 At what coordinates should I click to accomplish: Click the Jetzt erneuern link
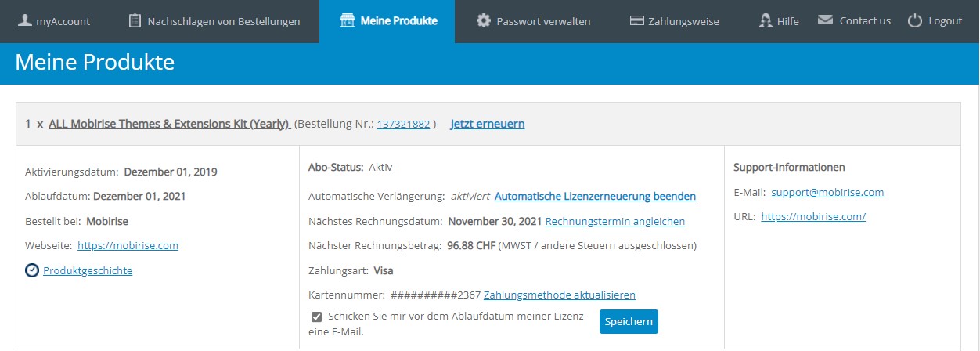(x=487, y=124)
